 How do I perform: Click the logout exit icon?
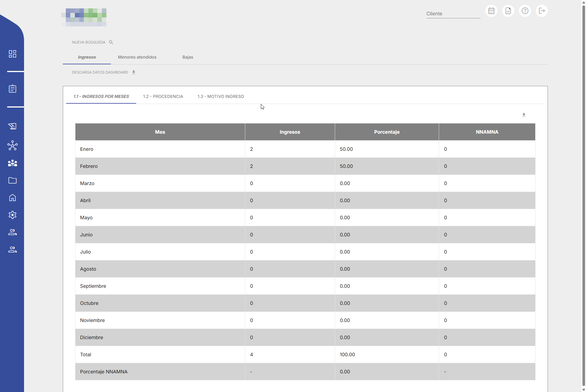pos(542,11)
